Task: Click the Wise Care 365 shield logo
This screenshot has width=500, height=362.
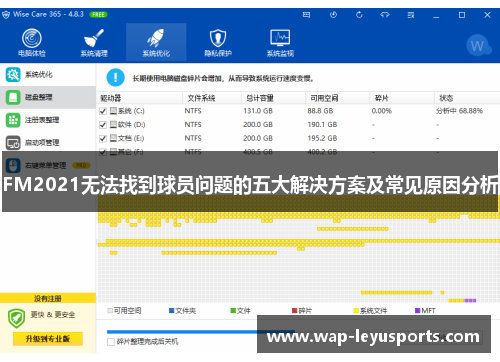Action: 6,15
